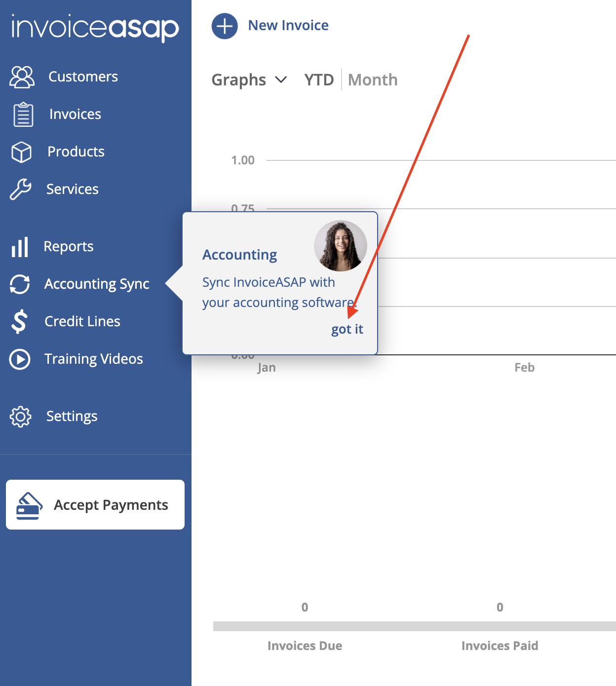Select the Customers icon in the sidebar
Screen dimensions: 616x686
coord(21,76)
